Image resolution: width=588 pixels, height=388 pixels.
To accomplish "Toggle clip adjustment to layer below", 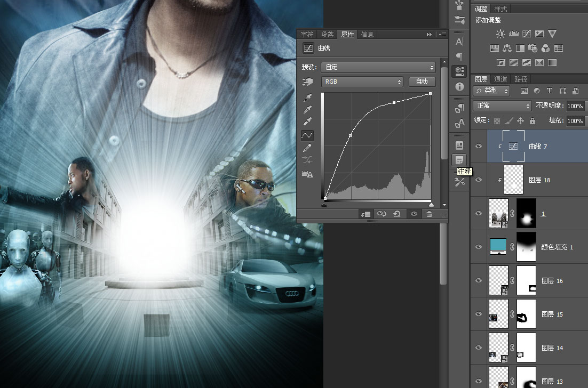I will 365,214.
